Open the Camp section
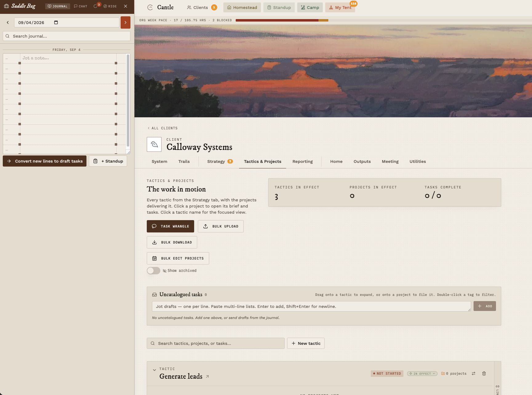532x395 pixels. [310, 7]
